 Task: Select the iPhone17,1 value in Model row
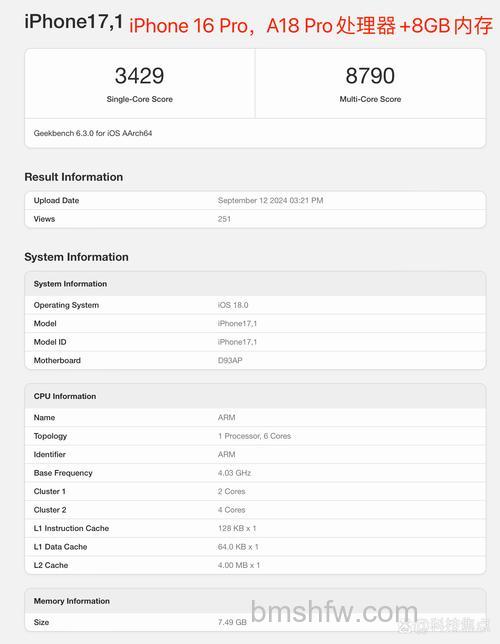(x=237, y=324)
